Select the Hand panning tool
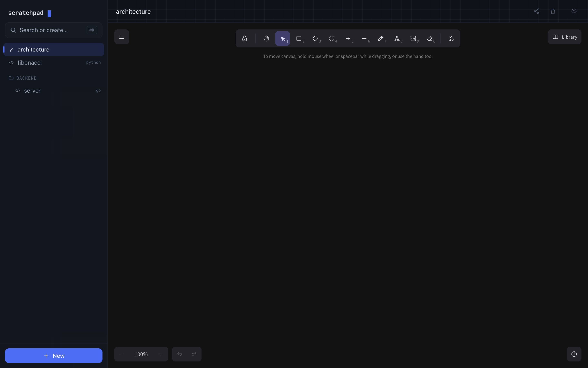The image size is (588, 368). click(x=266, y=38)
